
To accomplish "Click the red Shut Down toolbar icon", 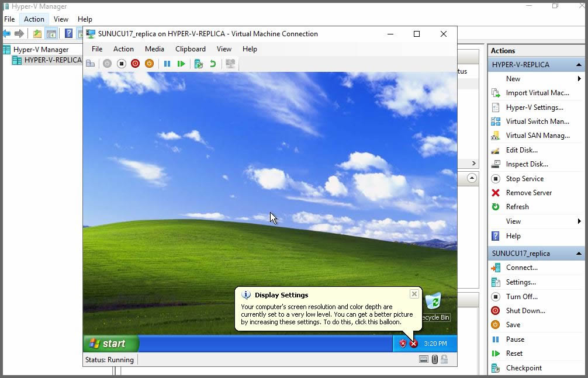I will [x=136, y=64].
